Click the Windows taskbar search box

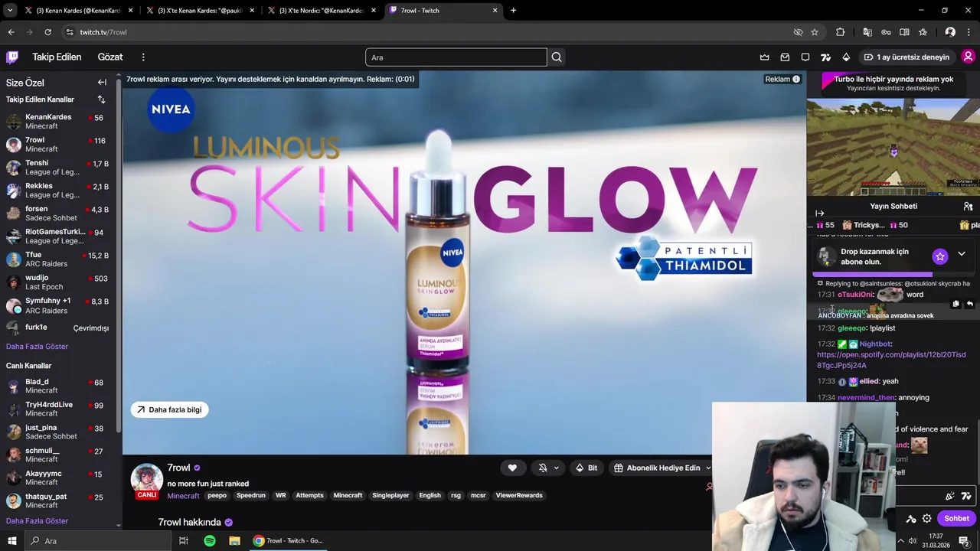[97, 540]
